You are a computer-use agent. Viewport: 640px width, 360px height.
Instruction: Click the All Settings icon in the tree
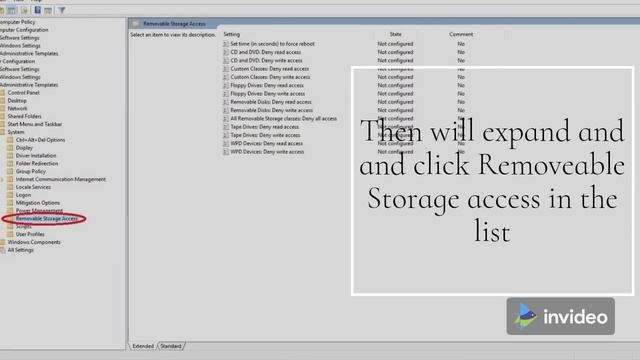2,250
